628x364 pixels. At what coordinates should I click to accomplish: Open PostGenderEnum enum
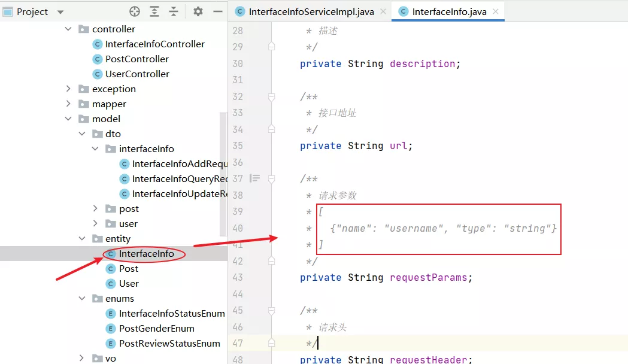pyautogui.click(x=157, y=328)
